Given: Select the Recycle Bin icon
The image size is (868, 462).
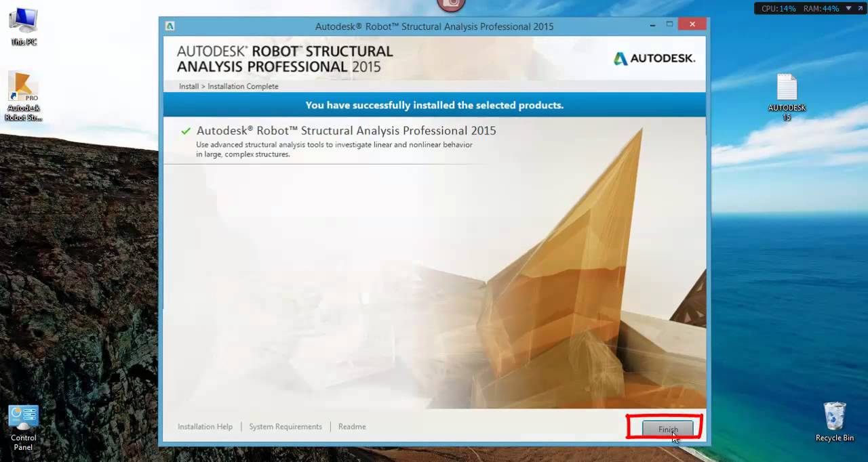Looking at the screenshot, I should (835, 421).
